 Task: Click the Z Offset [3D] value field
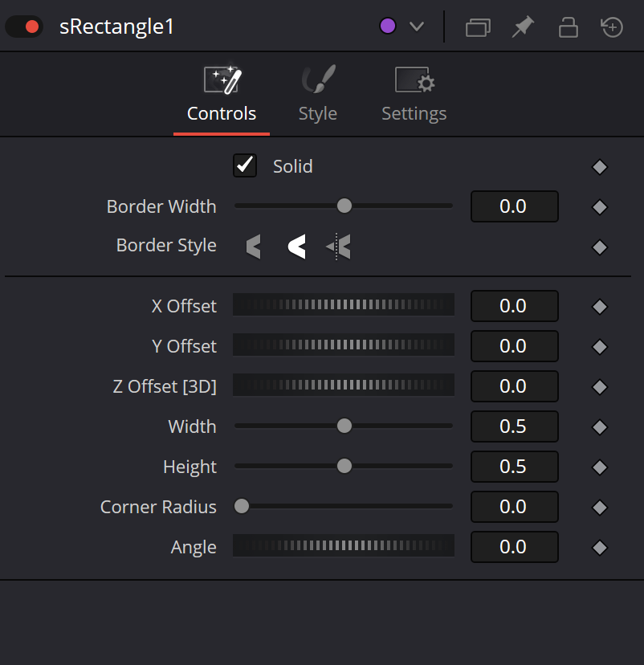click(514, 386)
